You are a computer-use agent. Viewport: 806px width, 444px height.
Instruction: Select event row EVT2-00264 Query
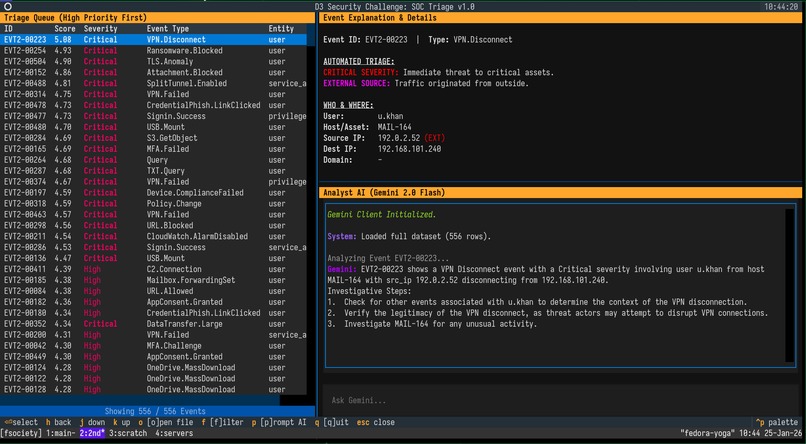(153, 160)
